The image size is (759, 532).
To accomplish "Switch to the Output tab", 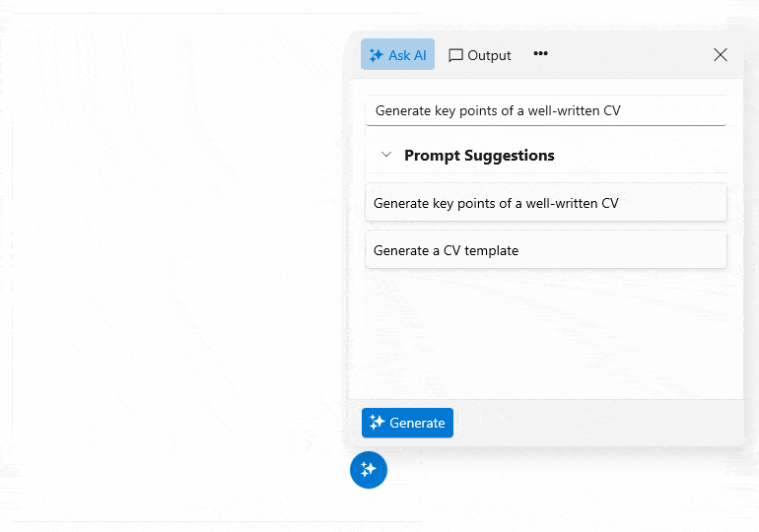I will pos(479,55).
